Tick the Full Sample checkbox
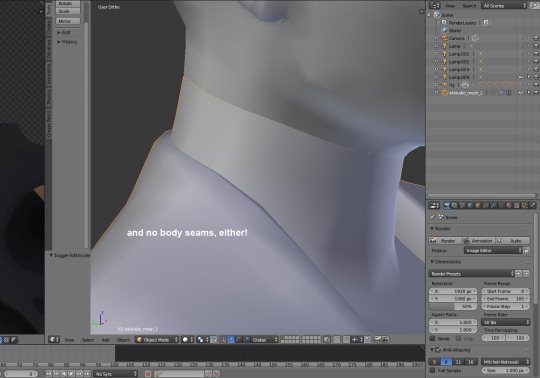 pyautogui.click(x=433, y=370)
